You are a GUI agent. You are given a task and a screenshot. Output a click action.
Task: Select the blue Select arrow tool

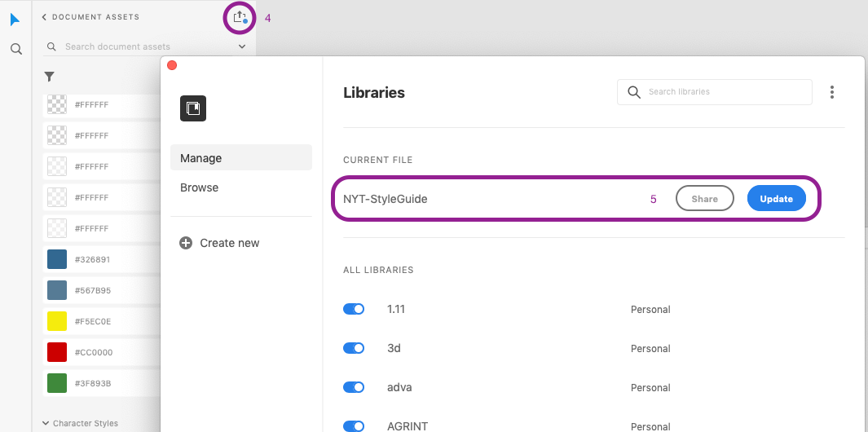pyautogui.click(x=15, y=20)
